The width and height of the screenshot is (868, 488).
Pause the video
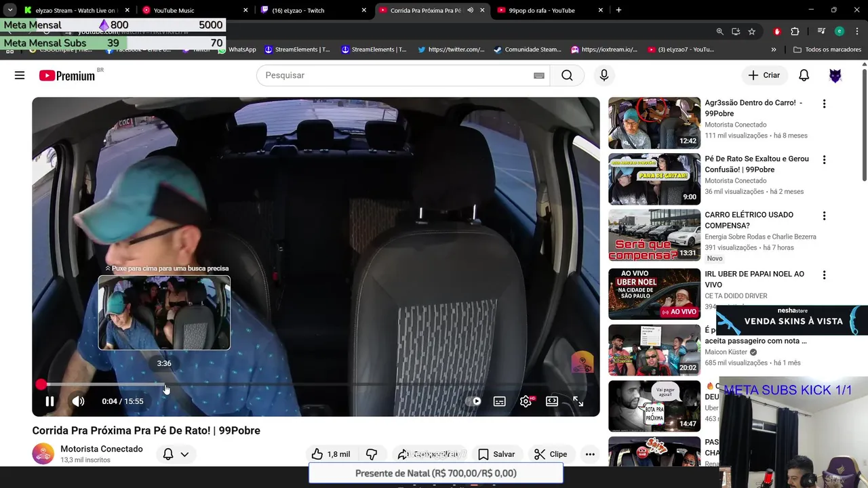50,401
